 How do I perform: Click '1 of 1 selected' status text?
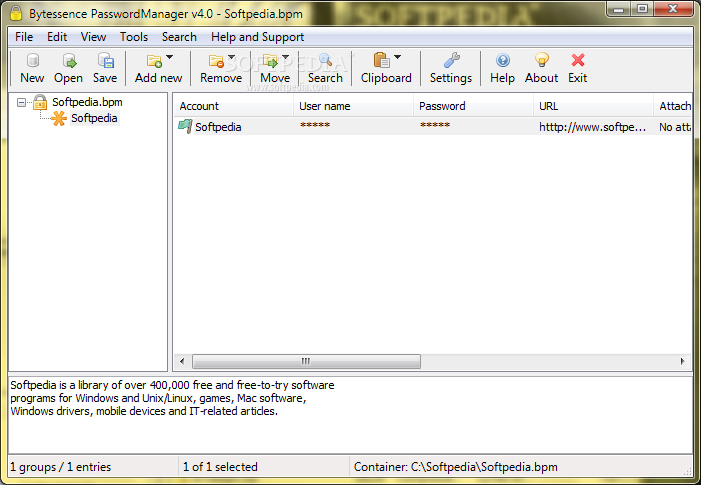pos(220,467)
